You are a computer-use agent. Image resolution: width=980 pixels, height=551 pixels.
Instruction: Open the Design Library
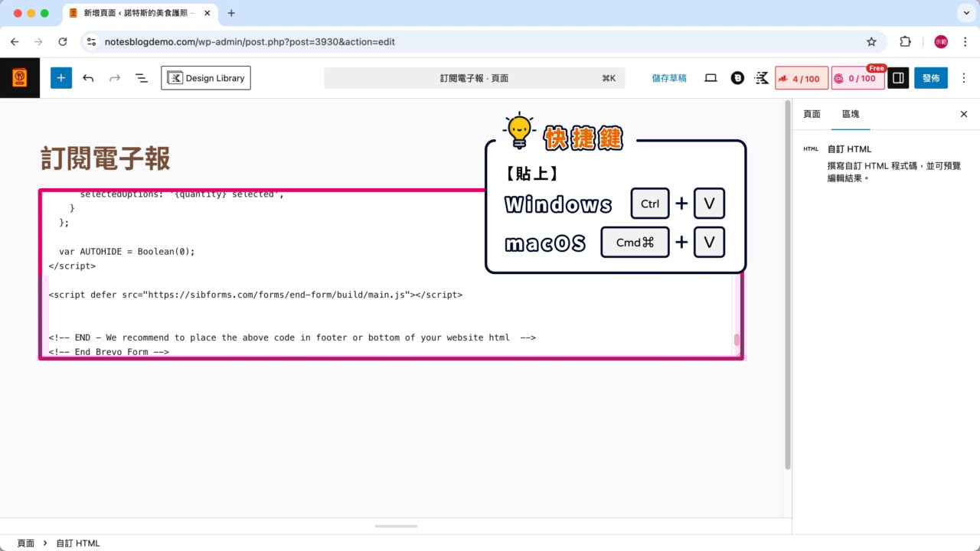click(x=205, y=77)
